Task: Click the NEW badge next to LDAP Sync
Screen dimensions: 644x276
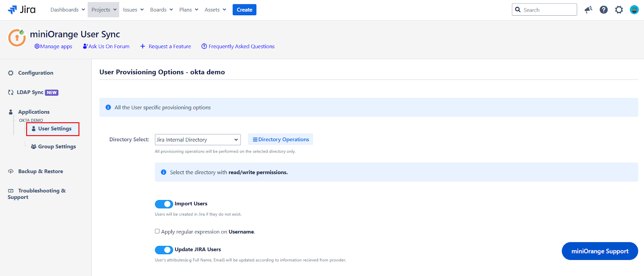Action: 52,93
